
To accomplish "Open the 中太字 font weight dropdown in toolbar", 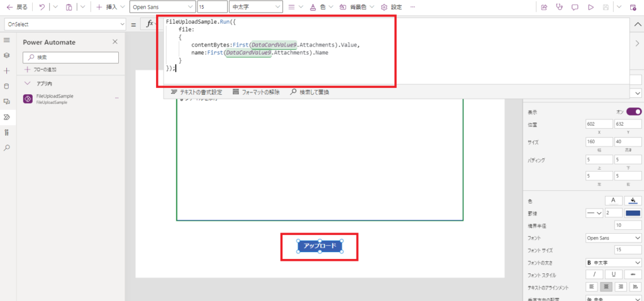I will pos(256,7).
